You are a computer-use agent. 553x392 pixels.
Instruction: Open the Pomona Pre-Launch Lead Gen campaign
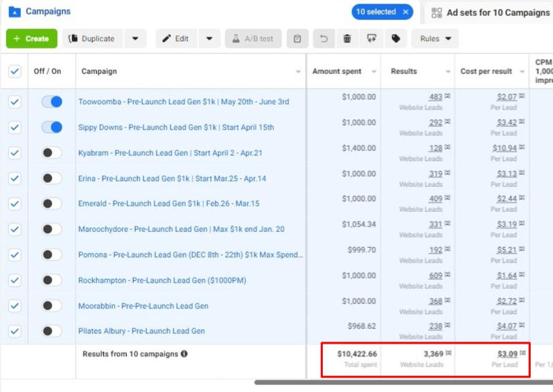click(191, 254)
